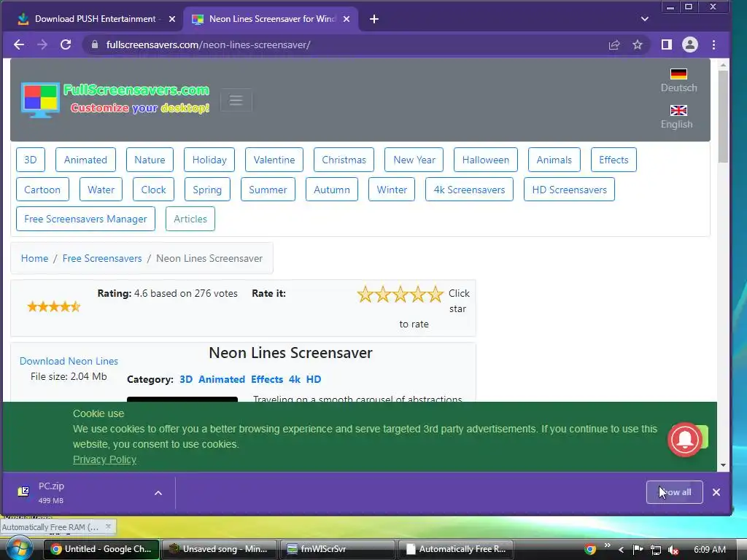Go back using browser back arrow
Viewport: 747px width, 560px height.
[19, 44]
